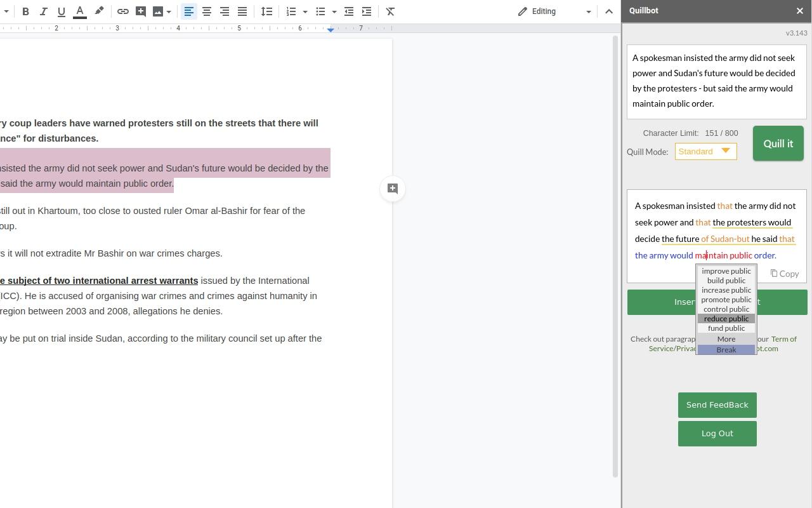Add comment via margin comment icon

click(393, 189)
